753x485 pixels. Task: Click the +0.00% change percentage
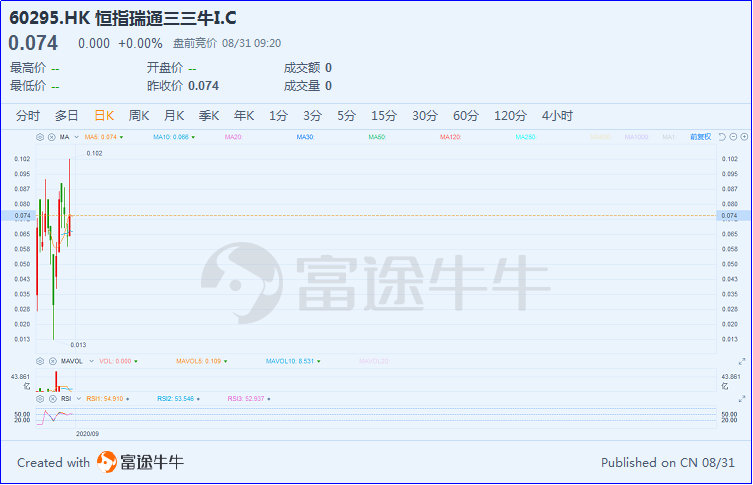140,44
